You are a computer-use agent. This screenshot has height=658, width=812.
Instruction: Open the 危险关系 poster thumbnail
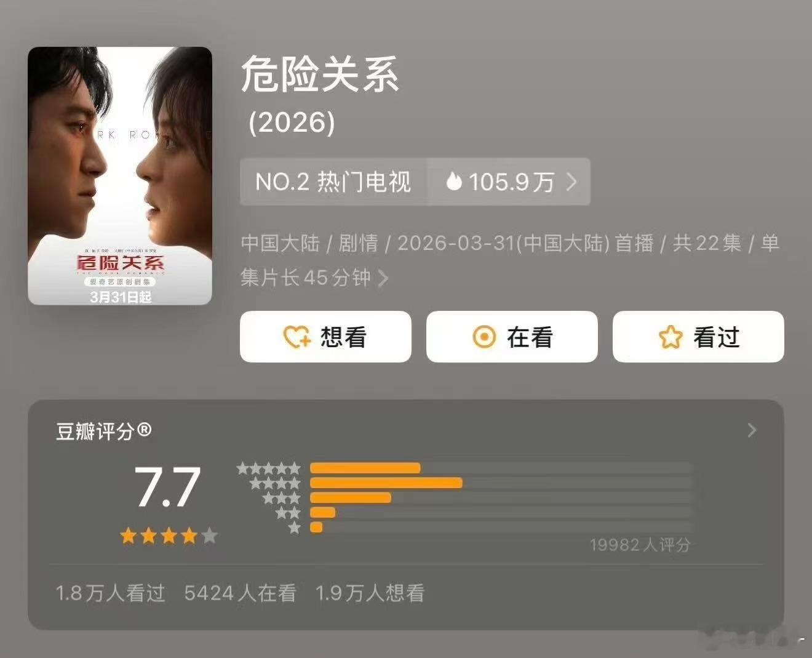120,175
